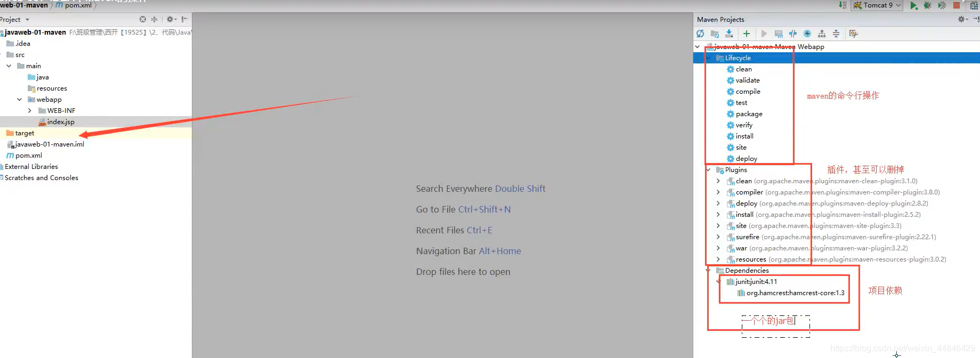Collapse the webapp folder arrow
The height and width of the screenshot is (358, 980).
tap(20, 100)
